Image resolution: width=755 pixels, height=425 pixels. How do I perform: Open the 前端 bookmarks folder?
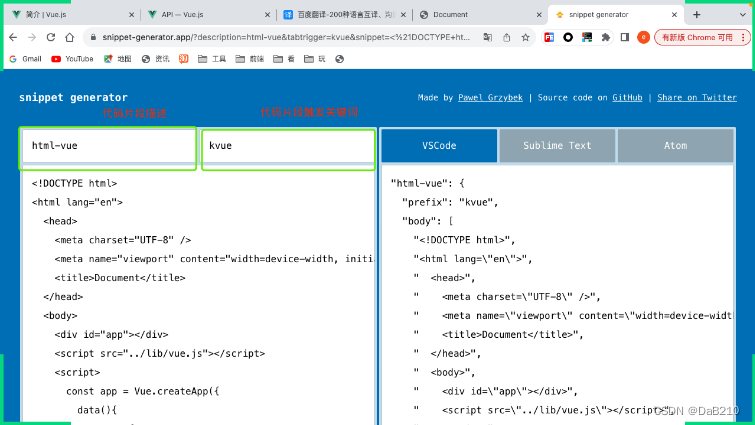tap(249, 59)
